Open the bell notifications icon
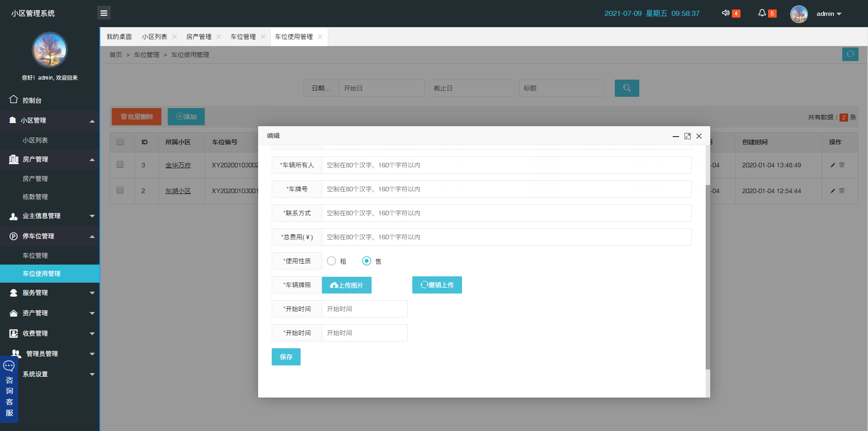868x431 pixels. [x=762, y=13]
